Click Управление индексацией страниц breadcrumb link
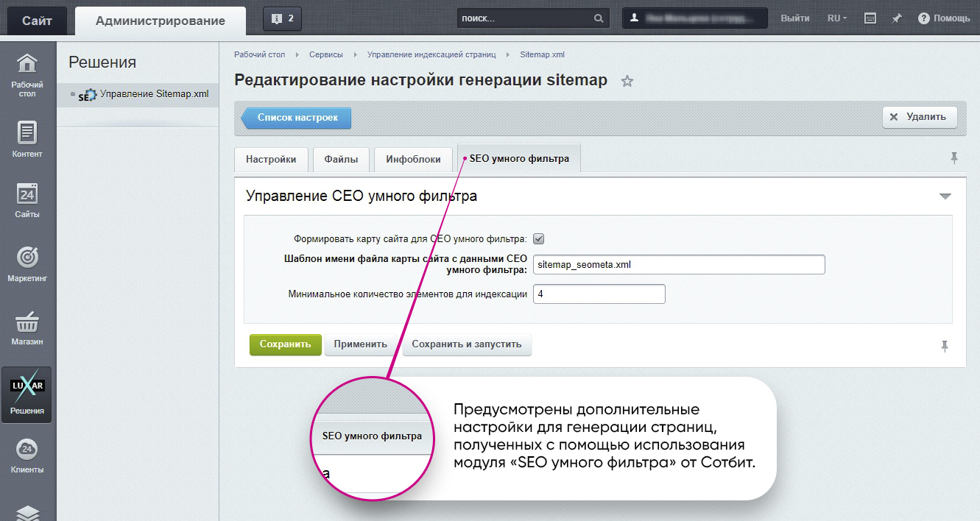This screenshot has width=980, height=521. click(x=431, y=54)
